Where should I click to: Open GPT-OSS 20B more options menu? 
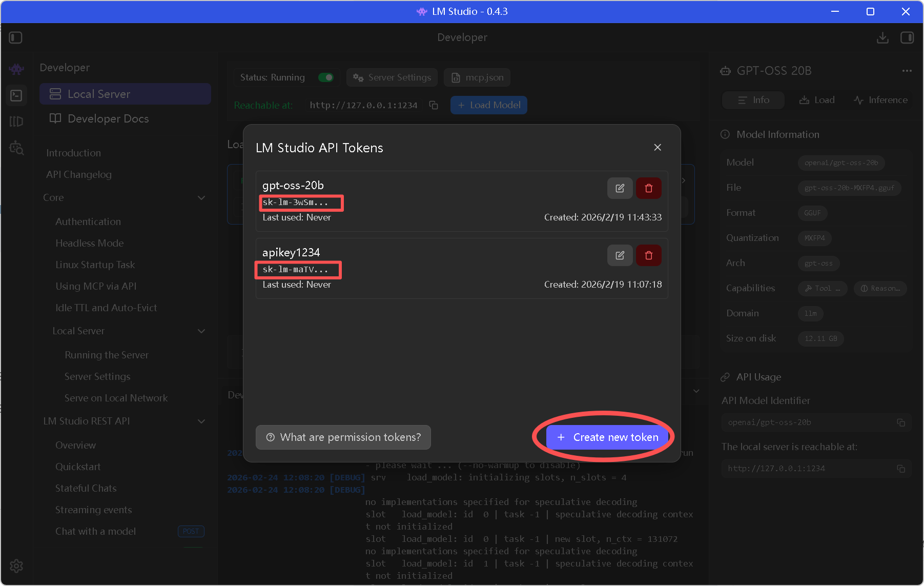pos(907,71)
